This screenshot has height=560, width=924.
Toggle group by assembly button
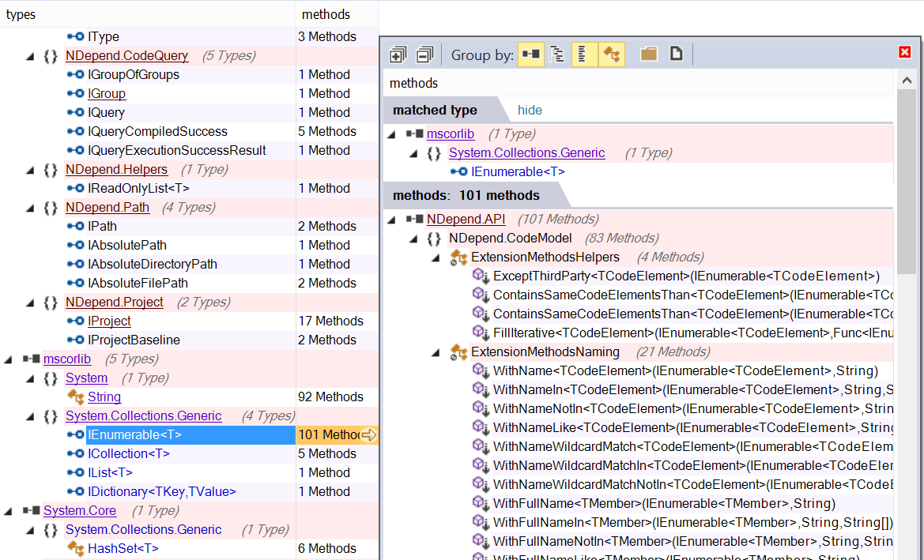(x=530, y=54)
